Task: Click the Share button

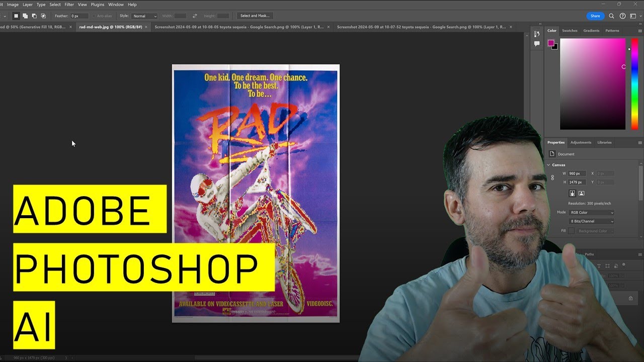Action: click(x=595, y=16)
